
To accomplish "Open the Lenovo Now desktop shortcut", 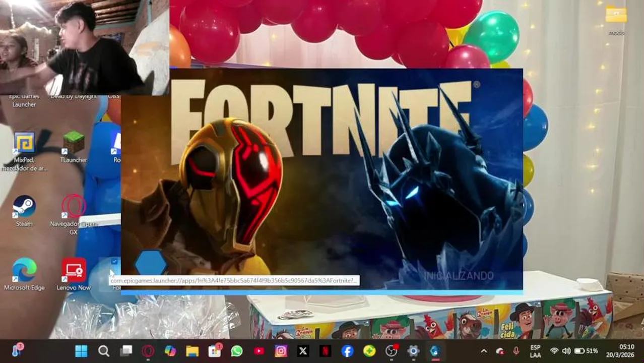I will click(x=74, y=274).
